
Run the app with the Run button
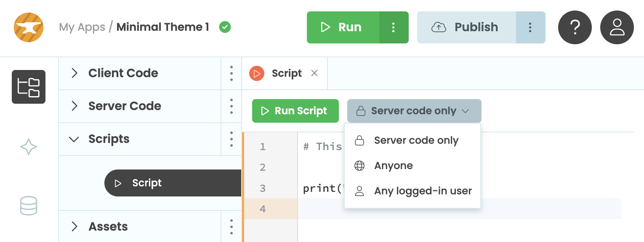coord(343,27)
